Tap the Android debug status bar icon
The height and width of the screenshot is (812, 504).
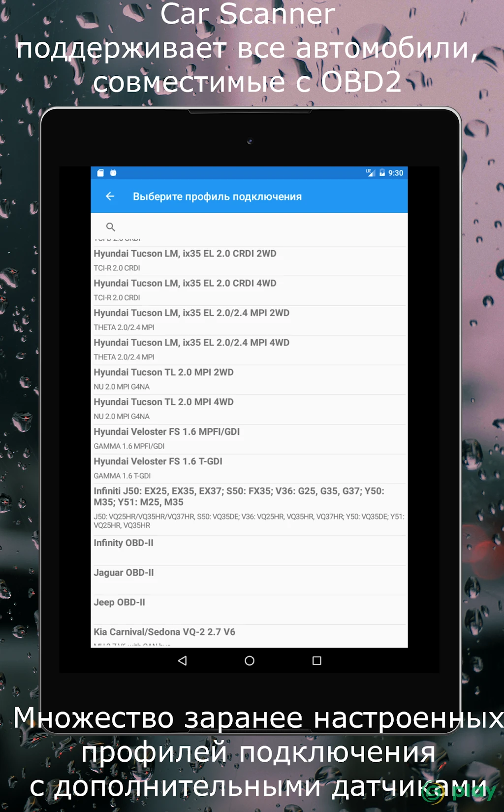click(113, 173)
